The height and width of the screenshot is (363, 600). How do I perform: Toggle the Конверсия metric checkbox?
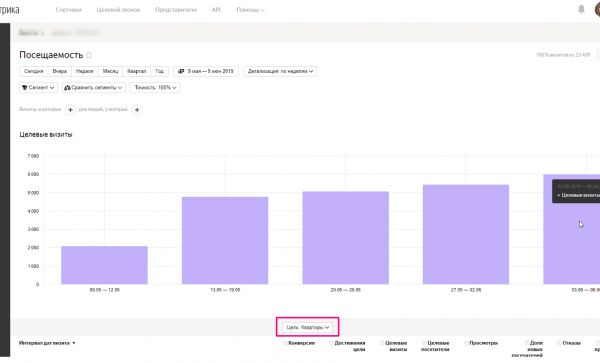285,343
